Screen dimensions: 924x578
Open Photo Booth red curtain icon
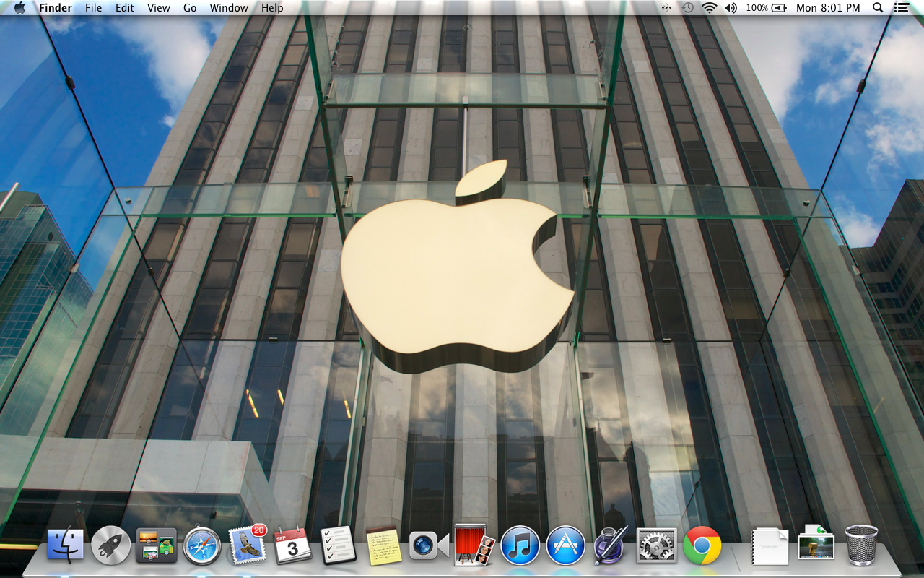point(474,545)
